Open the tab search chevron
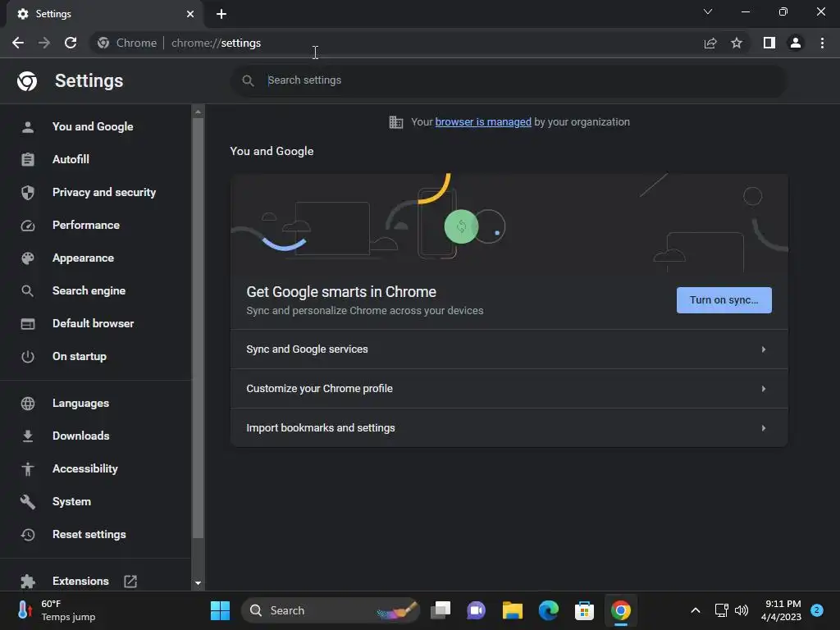This screenshot has width=840, height=630. [x=708, y=11]
